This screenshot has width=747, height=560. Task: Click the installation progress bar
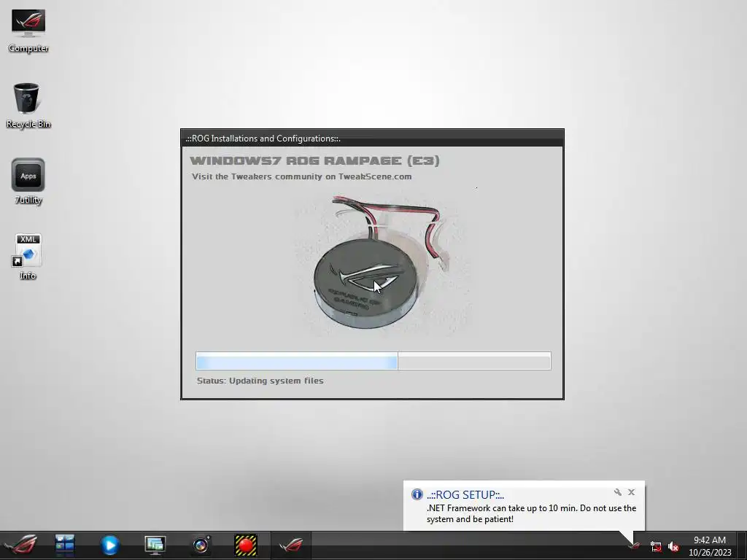click(x=373, y=361)
